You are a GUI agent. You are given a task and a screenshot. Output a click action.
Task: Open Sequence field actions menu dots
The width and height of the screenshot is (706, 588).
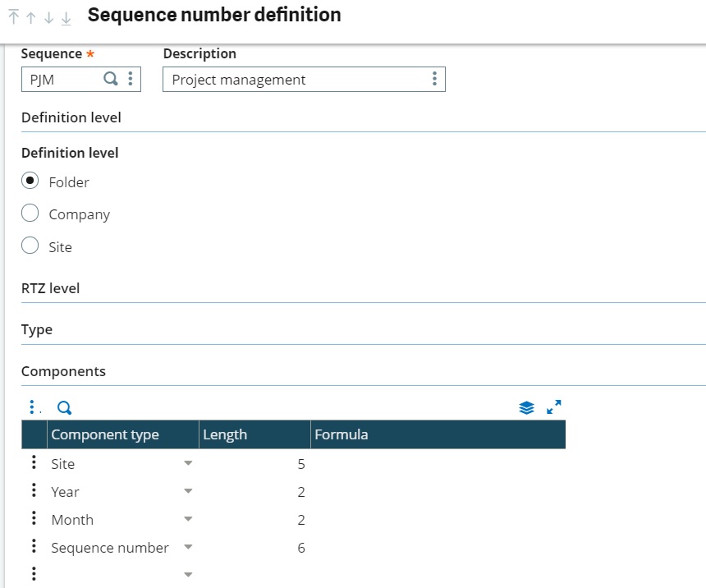click(131, 79)
